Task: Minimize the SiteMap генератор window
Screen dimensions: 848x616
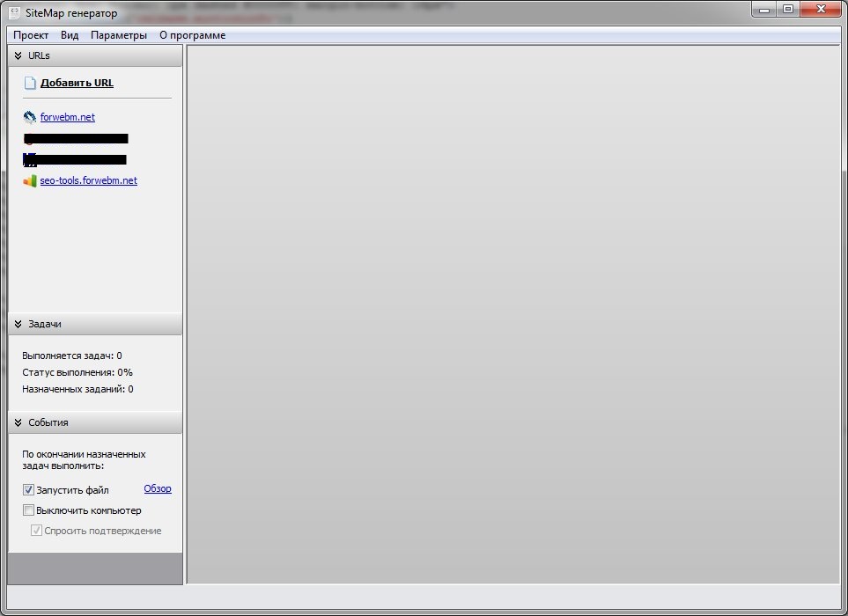Action: tap(764, 10)
